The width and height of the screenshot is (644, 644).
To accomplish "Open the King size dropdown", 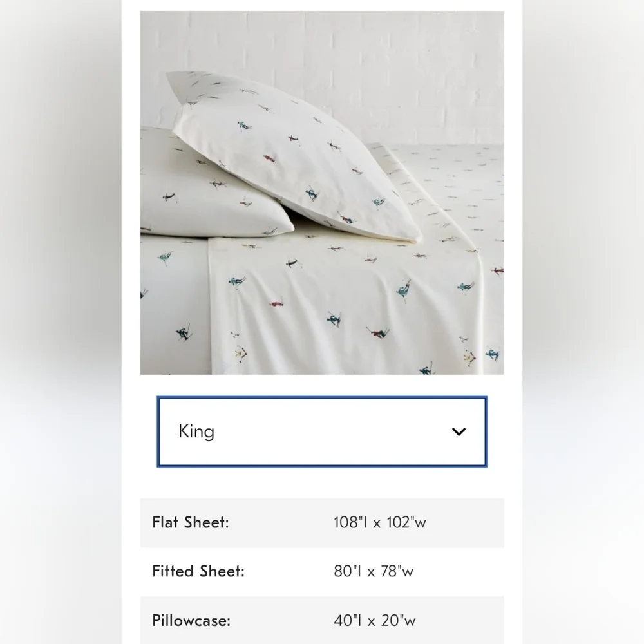I will point(322,431).
